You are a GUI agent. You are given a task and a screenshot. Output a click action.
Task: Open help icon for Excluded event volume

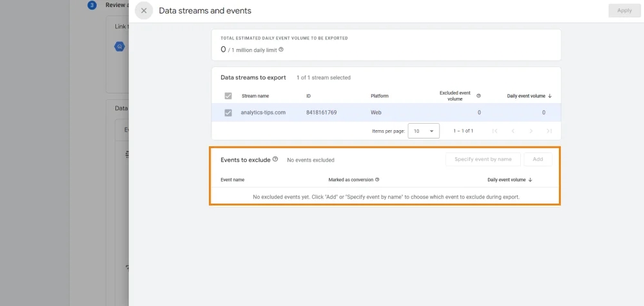(x=478, y=96)
